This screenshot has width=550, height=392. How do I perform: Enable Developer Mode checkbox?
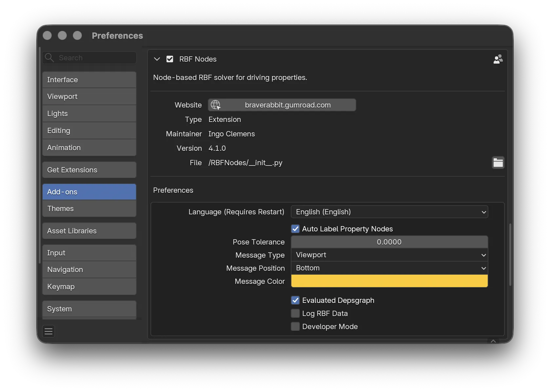[295, 326]
